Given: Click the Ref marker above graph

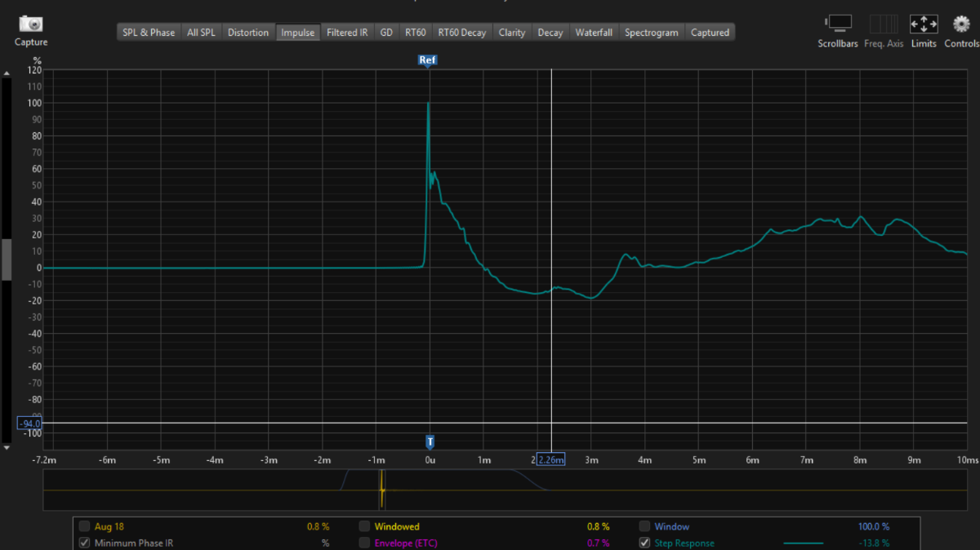Looking at the screenshot, I should point(427,60).
